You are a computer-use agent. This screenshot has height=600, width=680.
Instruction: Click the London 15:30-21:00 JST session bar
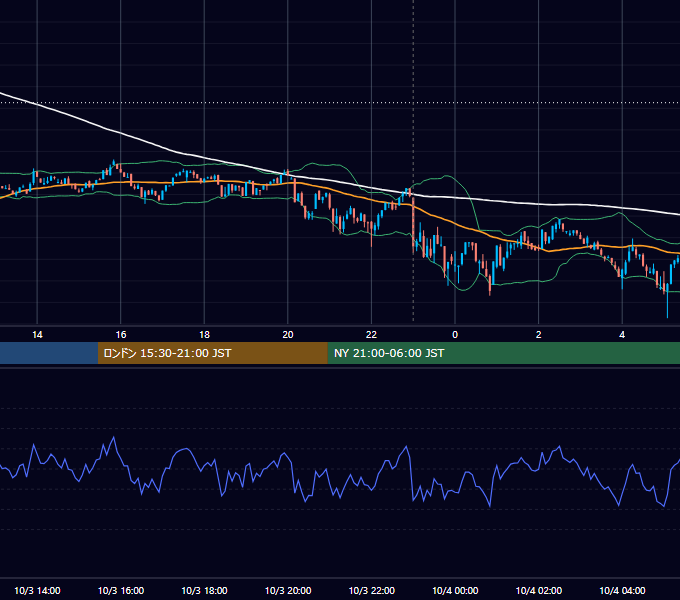coord(212,353)
